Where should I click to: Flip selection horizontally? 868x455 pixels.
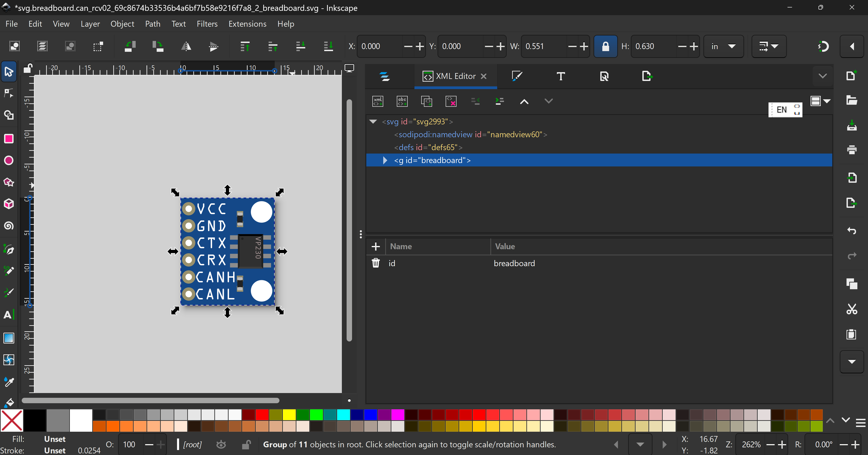(186, 46)
